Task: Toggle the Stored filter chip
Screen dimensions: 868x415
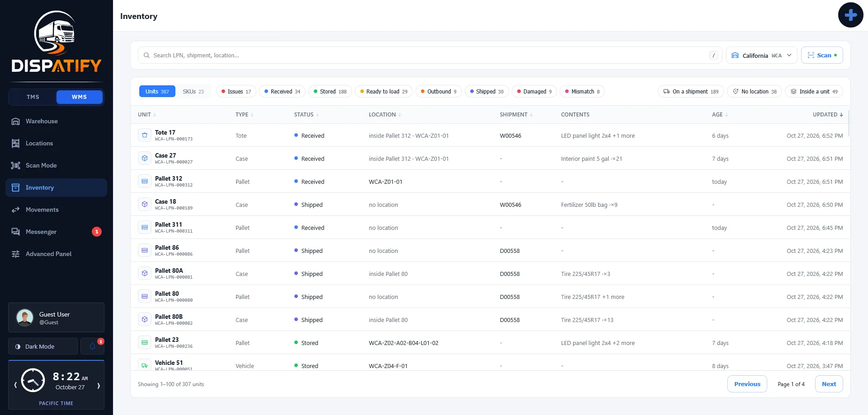Action: coord(330,91)
